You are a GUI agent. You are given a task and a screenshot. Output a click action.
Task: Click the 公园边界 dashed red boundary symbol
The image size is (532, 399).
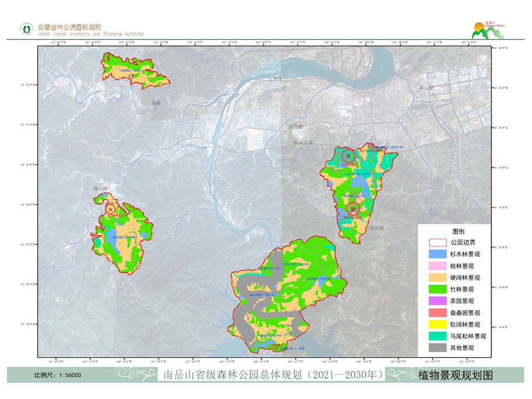coord(438,243)
